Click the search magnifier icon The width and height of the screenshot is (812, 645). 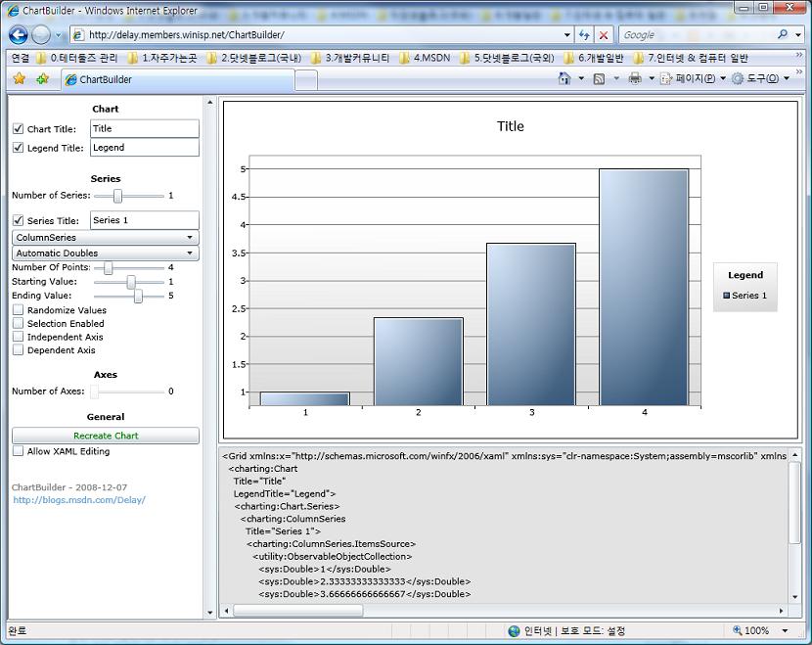tap(783, 34)
